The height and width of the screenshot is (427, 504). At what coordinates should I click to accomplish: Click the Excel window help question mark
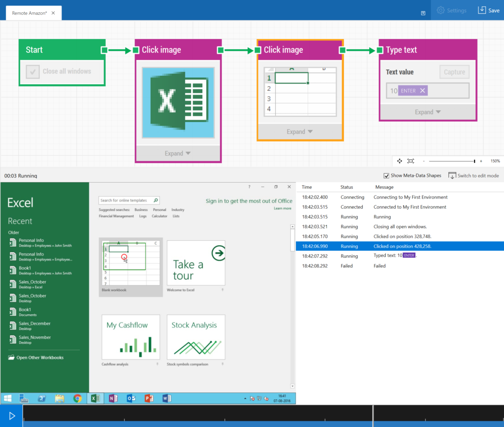(249, 187)
